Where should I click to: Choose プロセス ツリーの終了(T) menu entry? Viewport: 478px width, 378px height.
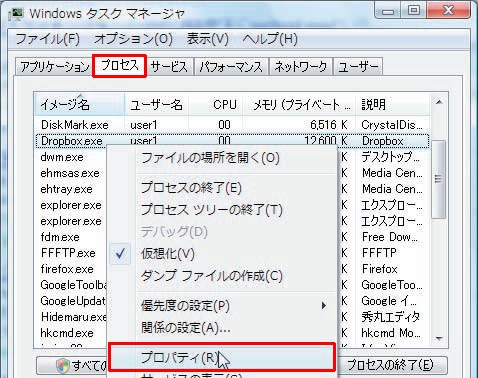(211, 210)
